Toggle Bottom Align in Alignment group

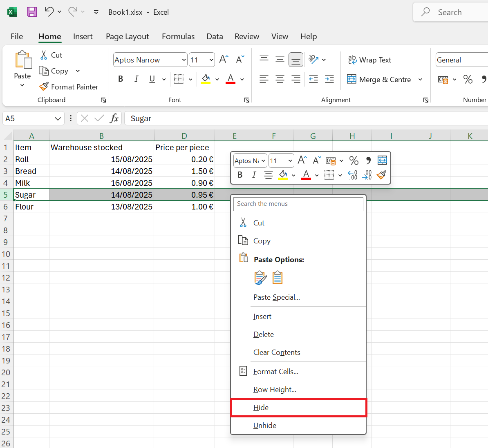[x=295, y=59]
